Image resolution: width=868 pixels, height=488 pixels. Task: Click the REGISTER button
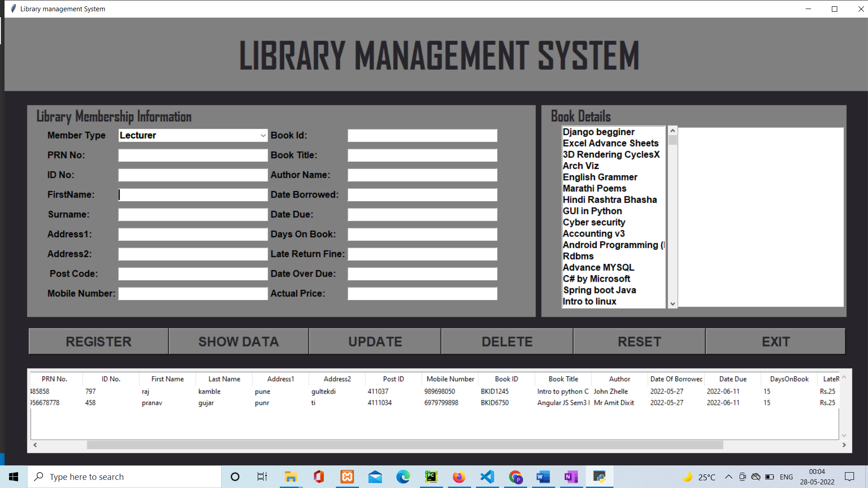[99, 342]
